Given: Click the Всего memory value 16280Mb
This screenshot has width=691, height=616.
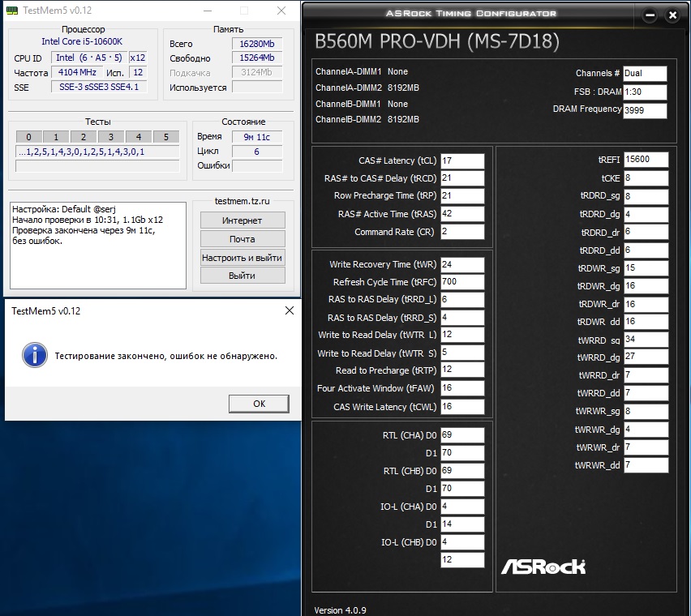Looking at the screenshot, I should (257, 44).
